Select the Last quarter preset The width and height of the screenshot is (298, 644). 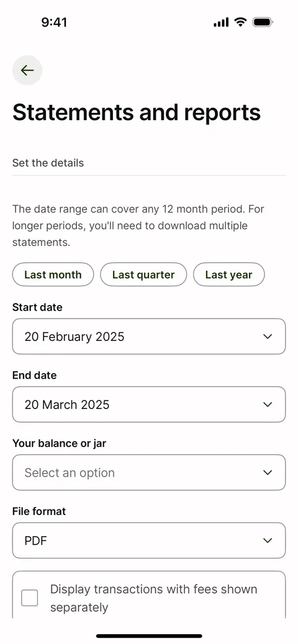click(143, 275)
